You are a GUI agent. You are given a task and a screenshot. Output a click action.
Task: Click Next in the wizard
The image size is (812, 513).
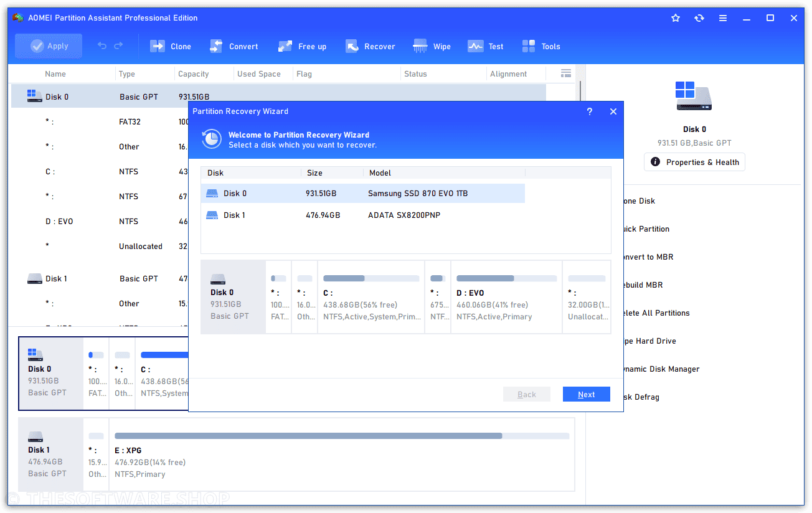586,394
